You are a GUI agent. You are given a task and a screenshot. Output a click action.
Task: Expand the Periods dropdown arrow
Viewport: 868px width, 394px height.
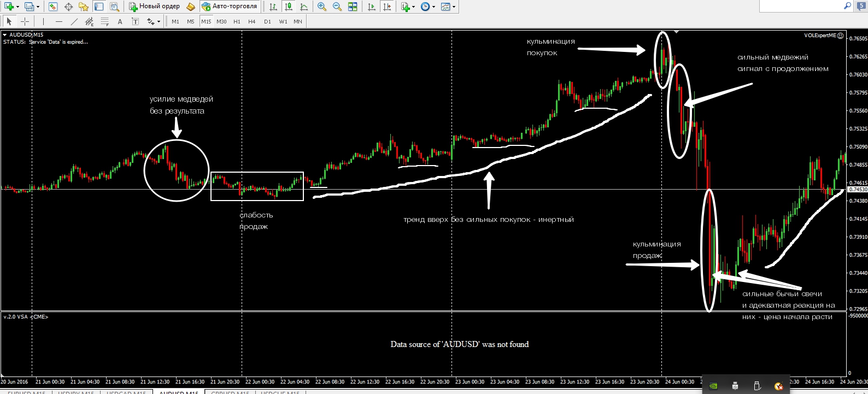pyautogui.click(x=433, y=7)
